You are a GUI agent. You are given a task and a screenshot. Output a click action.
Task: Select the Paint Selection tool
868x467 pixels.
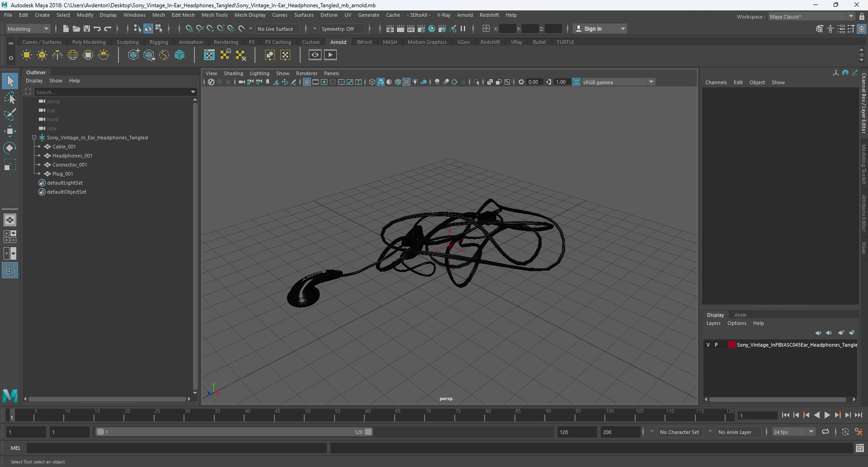coord(10,114)
